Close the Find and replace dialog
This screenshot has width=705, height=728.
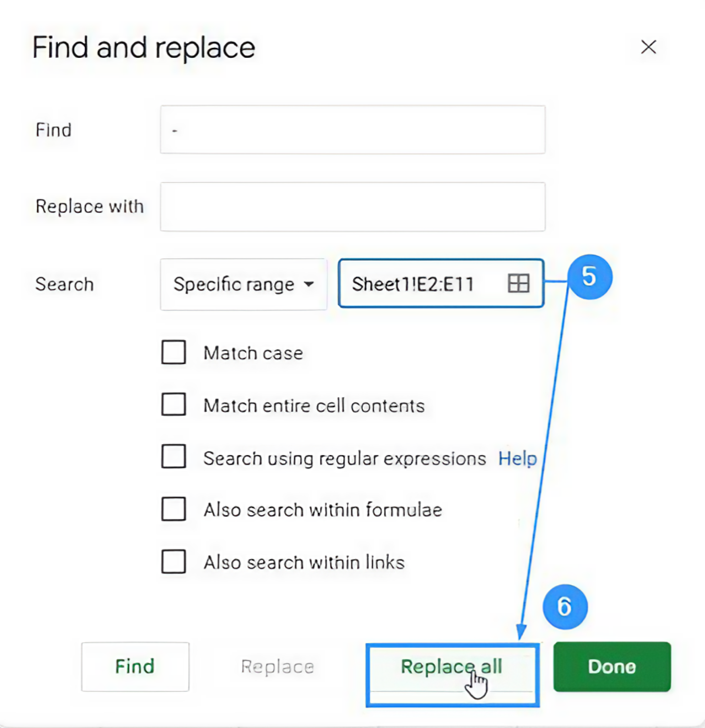pyautogui.click(x=648, y=47)
